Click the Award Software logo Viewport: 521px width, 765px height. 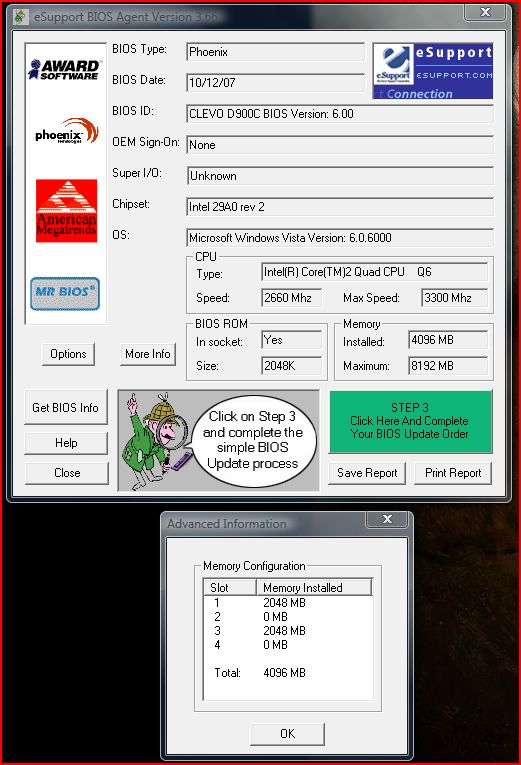(x=65, y=69)
